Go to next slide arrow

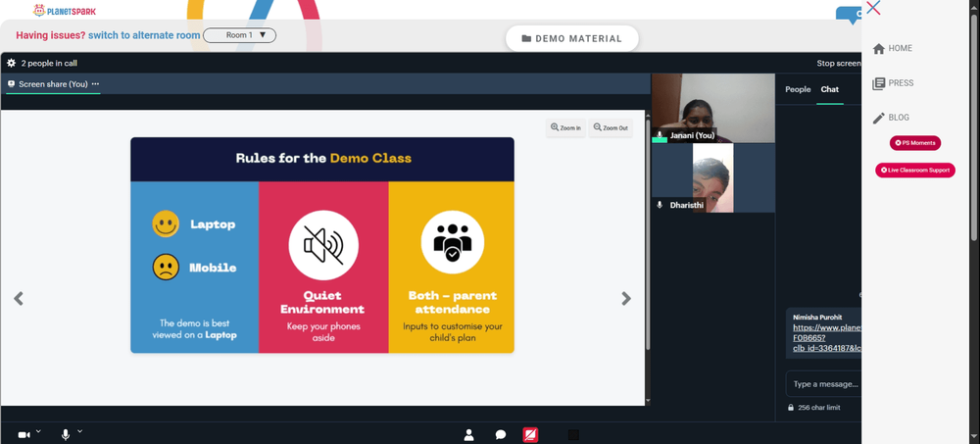626,298
